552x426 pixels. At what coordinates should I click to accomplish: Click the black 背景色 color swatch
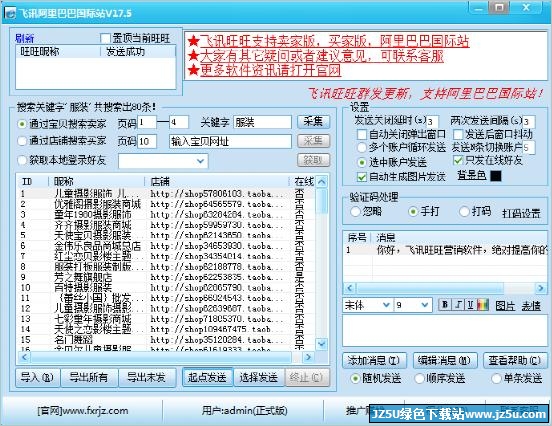pyautogui.click(x=496, y=176)
